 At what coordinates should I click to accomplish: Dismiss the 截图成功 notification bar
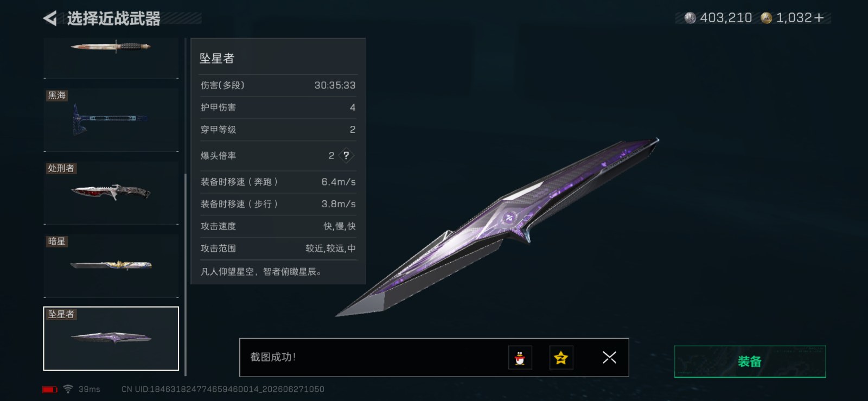609,357
